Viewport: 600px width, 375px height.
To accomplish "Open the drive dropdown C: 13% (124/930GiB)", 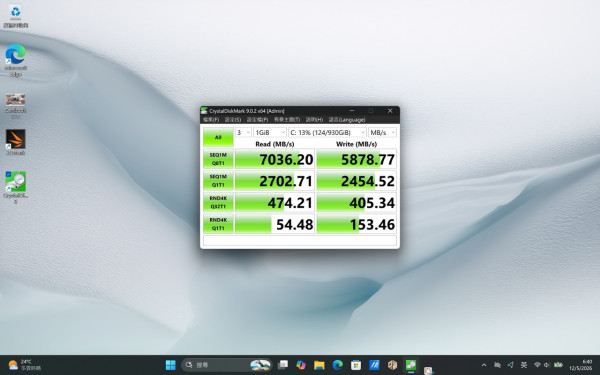I will [327, 132].
